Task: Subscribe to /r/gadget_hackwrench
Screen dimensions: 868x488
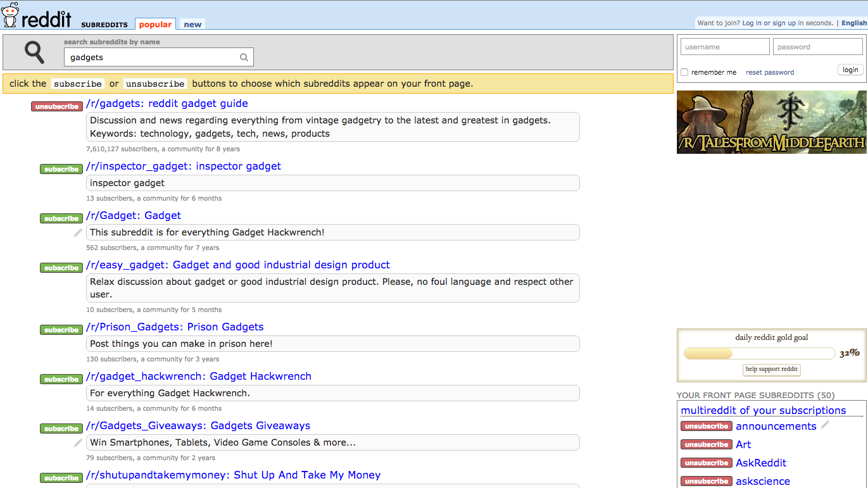Action: [x=61, y=379]
